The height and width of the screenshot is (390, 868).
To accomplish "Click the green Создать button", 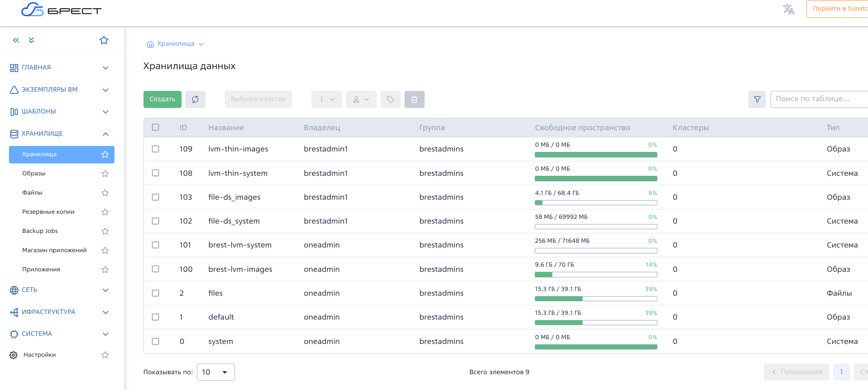I will (162, 99).
